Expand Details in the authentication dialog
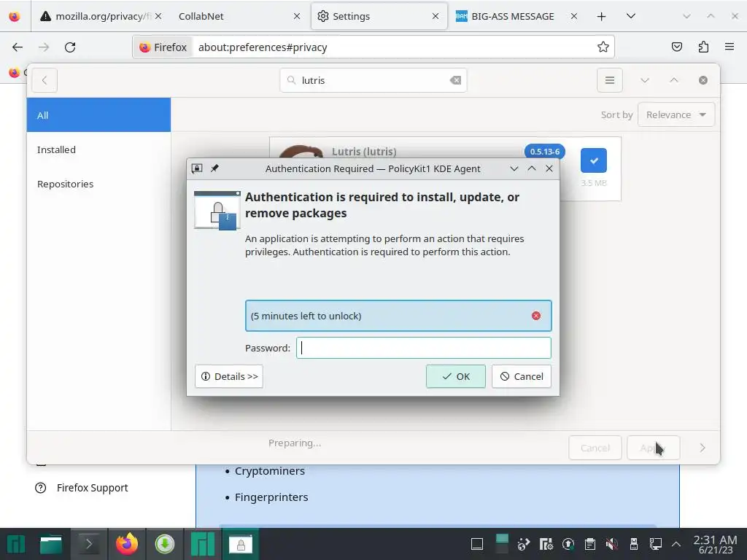The height and width of the screenshot is (560, 747). (x=228, y=376)
